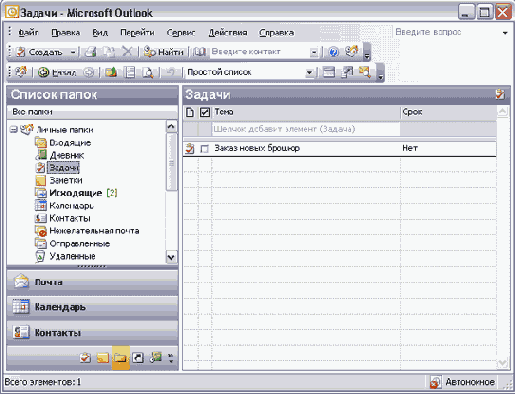Image resolution: width=515 pixels, height=394 pixels.
Task: Check the Заказ новых брошюр task checkbox
Action: pos(204,149)
